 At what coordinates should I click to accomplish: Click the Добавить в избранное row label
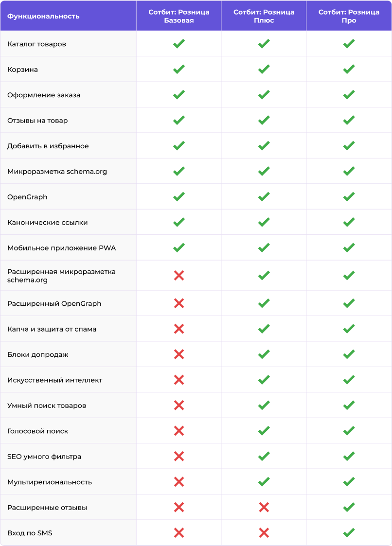tap(48, 146)
